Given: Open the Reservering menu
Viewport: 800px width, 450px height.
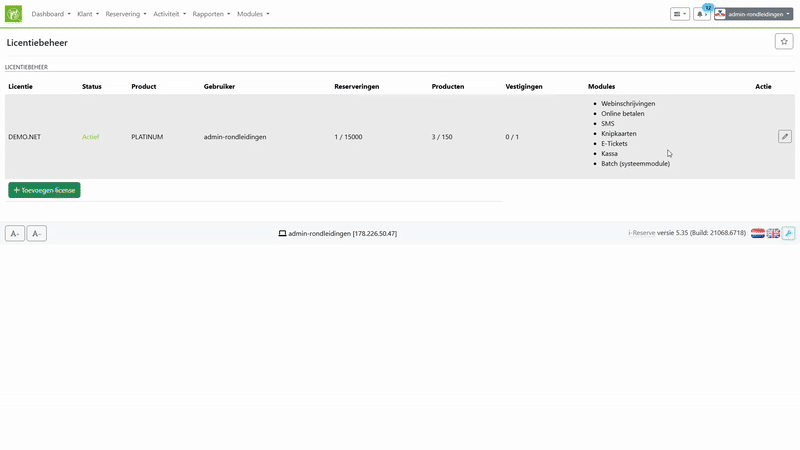Looking at the screenshot, I should pyautogui.click(x=126, y=14).
